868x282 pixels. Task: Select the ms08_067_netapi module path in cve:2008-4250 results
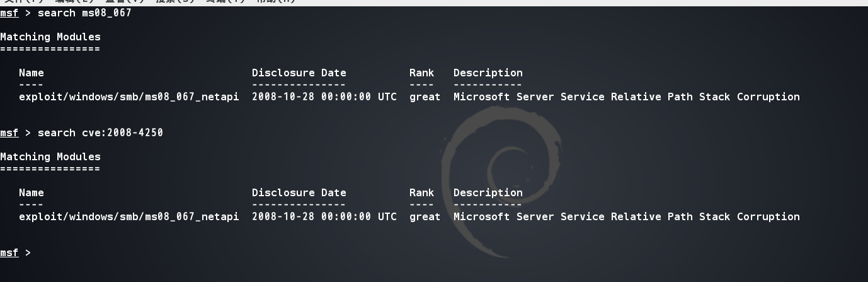pos(129,216)
